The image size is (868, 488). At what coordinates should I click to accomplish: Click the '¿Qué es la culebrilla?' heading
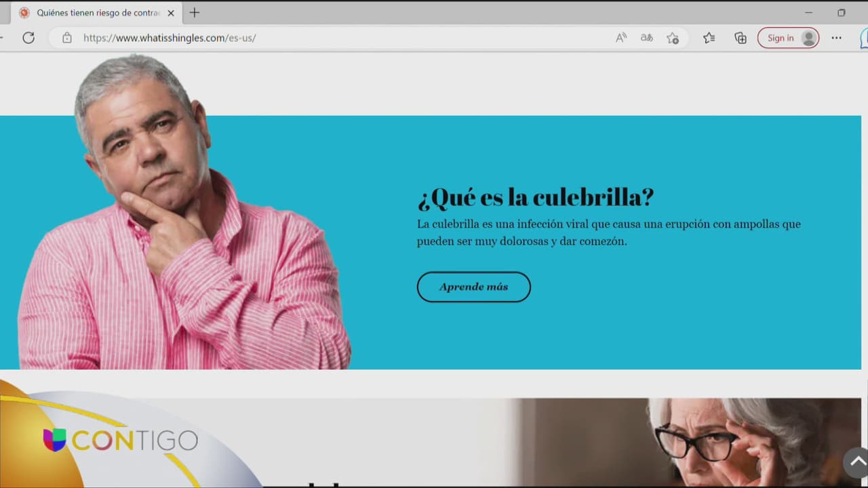pyautogui.click(x=535, y=197)
